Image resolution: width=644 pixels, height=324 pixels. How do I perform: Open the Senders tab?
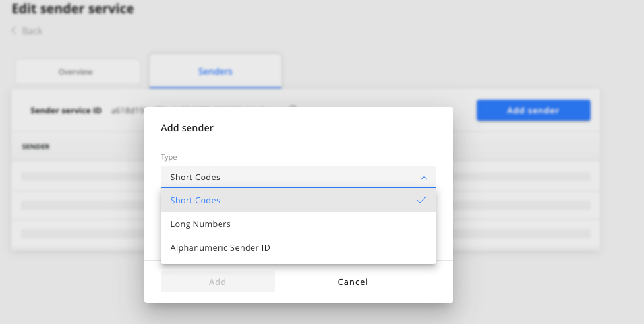pos(216,71)
